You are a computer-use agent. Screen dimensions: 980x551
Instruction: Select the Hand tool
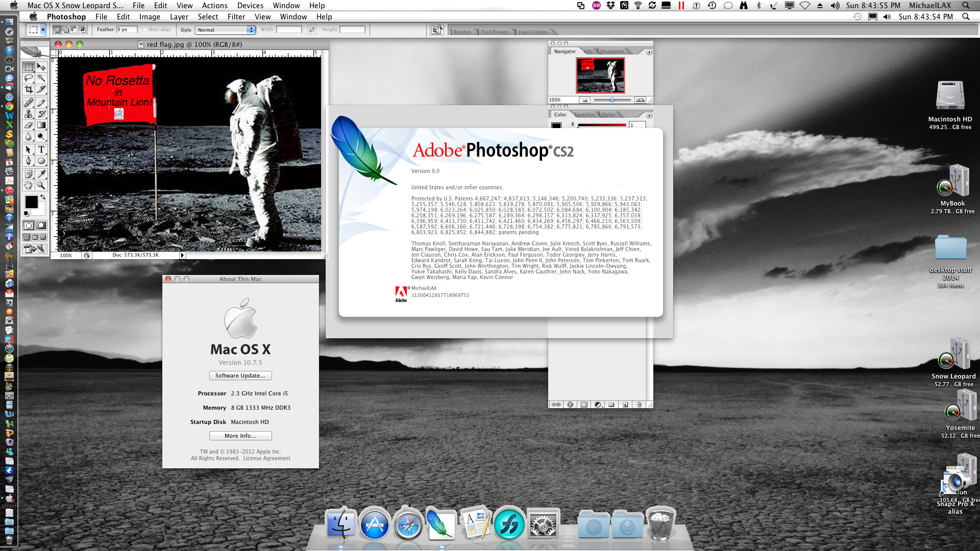29,186
